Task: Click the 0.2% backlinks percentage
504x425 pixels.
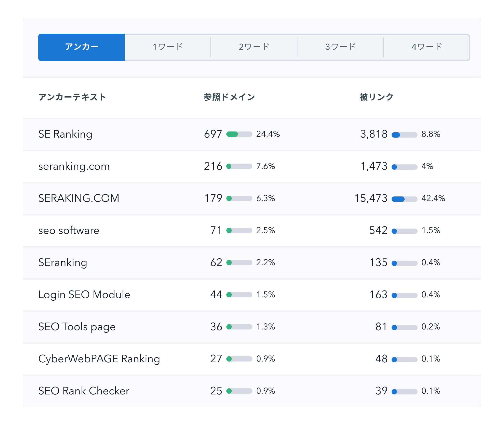Action: tap(431, 327)
